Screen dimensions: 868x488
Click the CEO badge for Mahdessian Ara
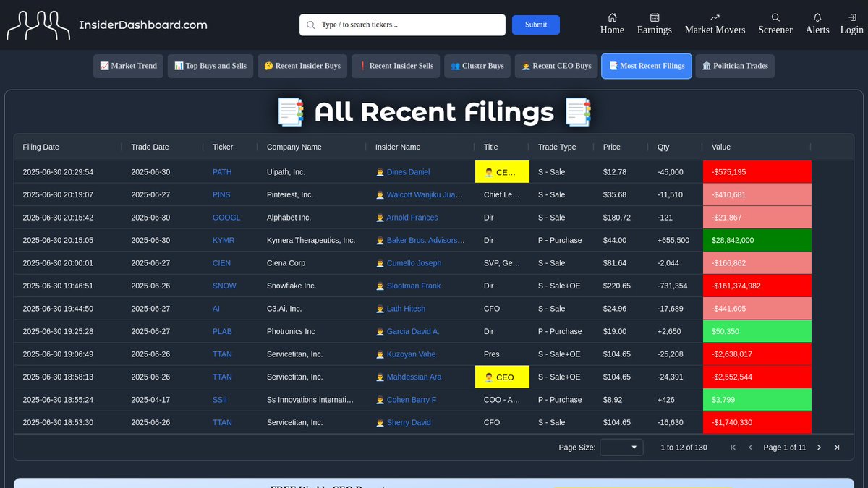click(502, 377)
